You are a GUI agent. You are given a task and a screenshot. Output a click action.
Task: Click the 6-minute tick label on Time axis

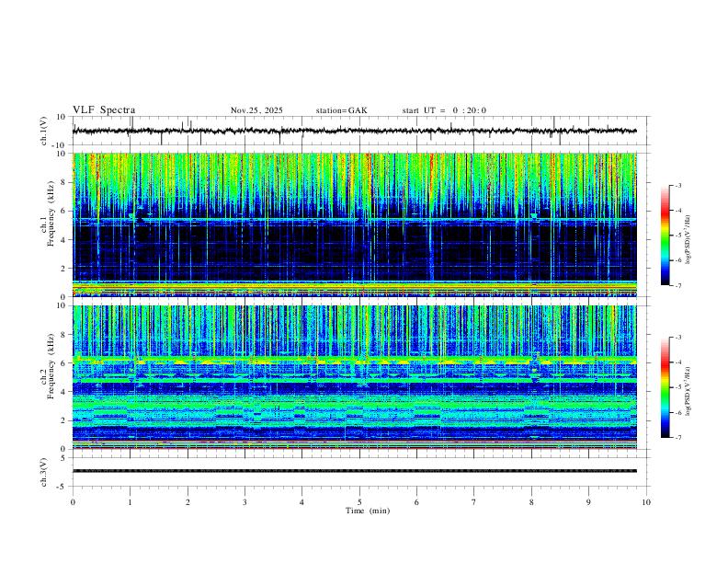coord(416,502)
